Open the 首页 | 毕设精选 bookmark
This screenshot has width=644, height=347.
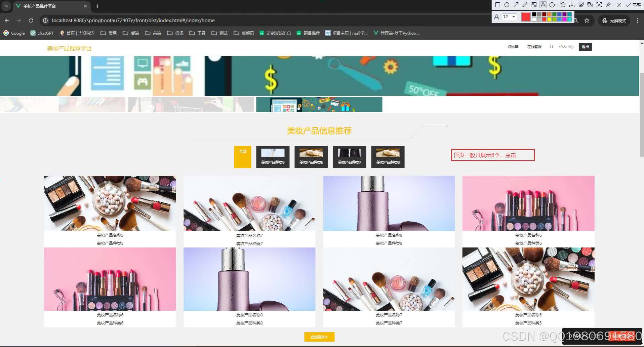point(77,33)
